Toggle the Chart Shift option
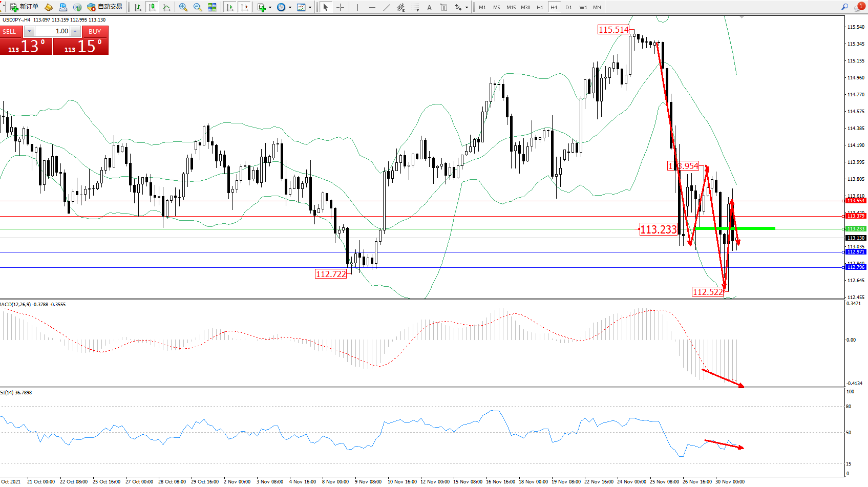868x487 pixels. pyautogui.click(x=244, y=7)
